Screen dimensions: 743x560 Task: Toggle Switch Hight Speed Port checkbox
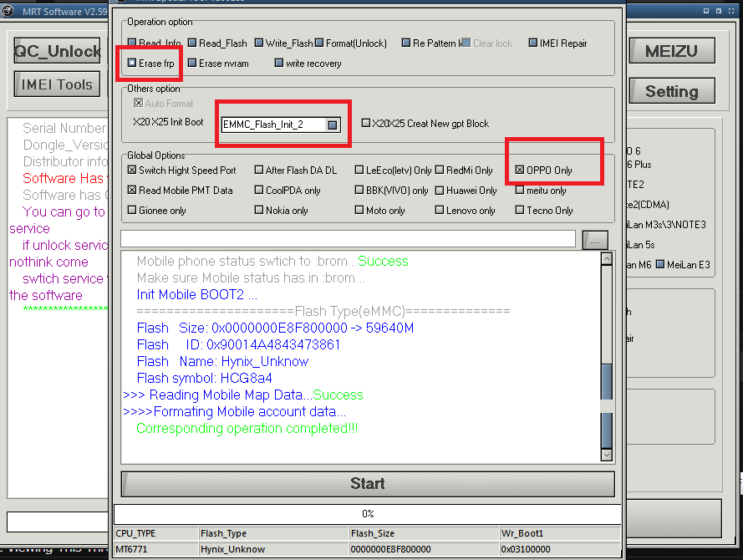click(132, 170)
